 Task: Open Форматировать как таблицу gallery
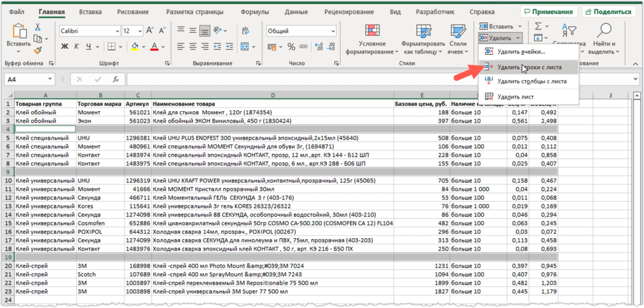[424, 39]
